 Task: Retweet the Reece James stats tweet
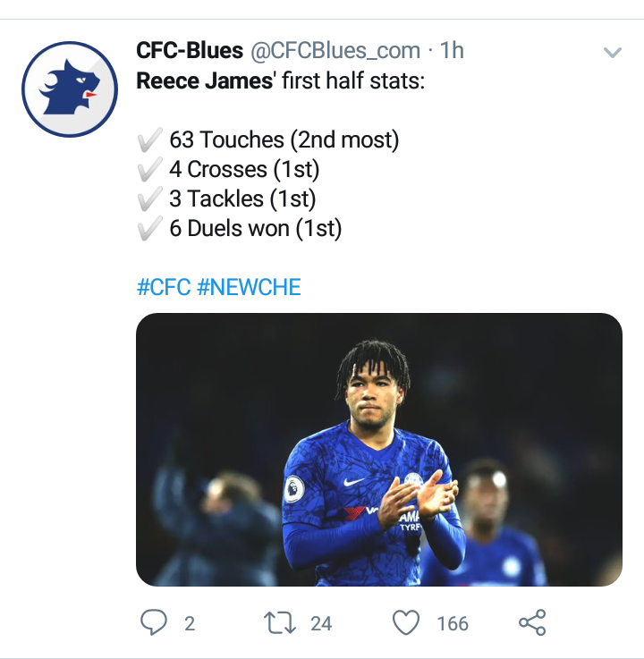[x=284, y=622]
